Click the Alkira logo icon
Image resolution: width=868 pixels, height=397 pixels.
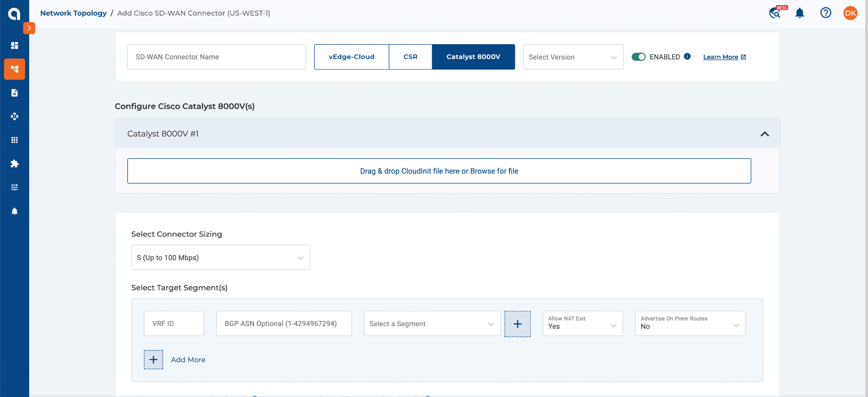click(x=14, y=14)
